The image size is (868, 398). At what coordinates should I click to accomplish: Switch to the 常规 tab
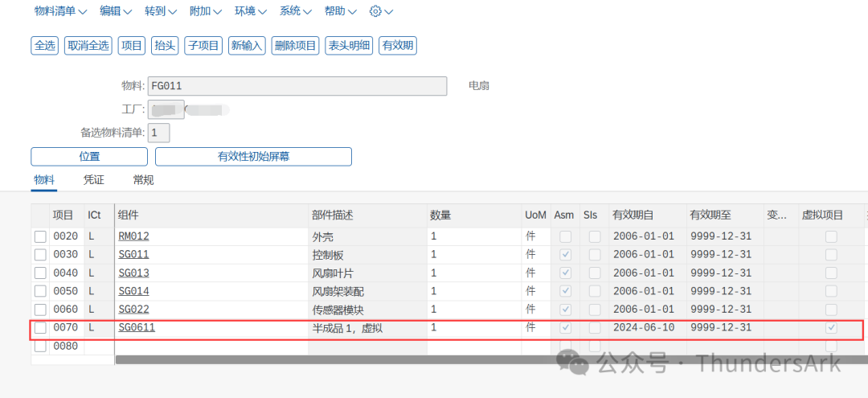(x=143, y=180)
